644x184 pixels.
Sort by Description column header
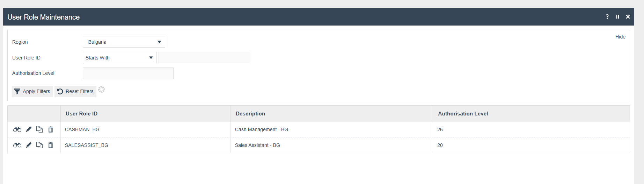[250, 114]
